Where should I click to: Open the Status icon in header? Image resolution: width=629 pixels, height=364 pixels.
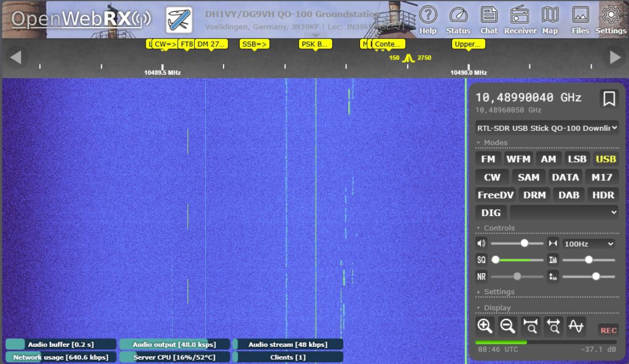pyautogui.click(x=458, y=19)
